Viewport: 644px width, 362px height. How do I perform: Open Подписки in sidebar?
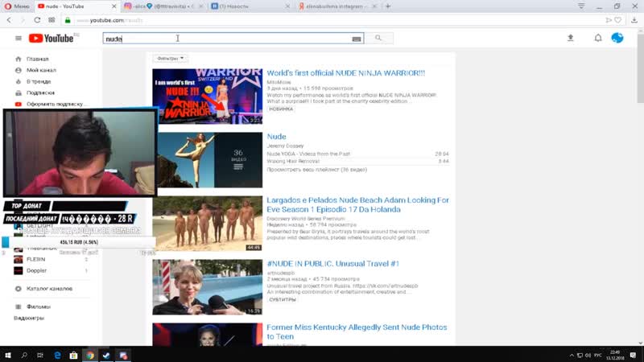click(x=40, y=93)
